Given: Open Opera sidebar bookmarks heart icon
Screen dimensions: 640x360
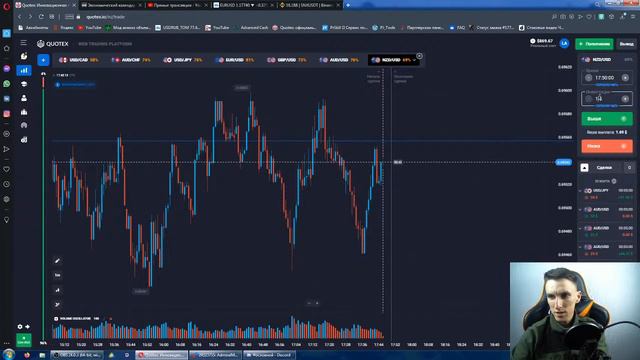Looking at the screenshot, I should click(x=7, y=169).
